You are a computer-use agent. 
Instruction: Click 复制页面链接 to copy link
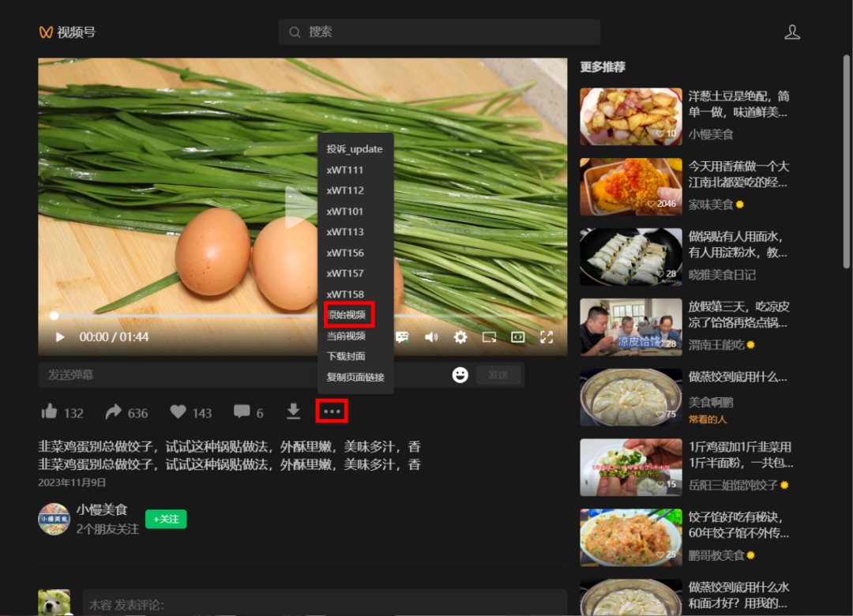[355, 377]
